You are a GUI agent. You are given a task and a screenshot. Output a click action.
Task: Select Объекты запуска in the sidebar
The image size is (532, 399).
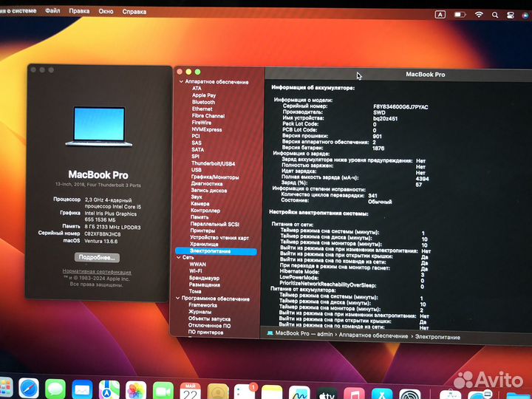[x=209, y=318]
